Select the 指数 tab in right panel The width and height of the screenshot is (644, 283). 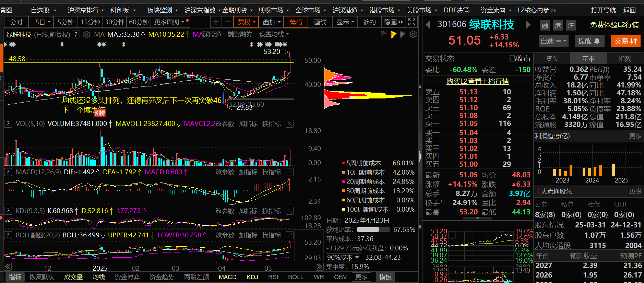(x=625, y=59)
